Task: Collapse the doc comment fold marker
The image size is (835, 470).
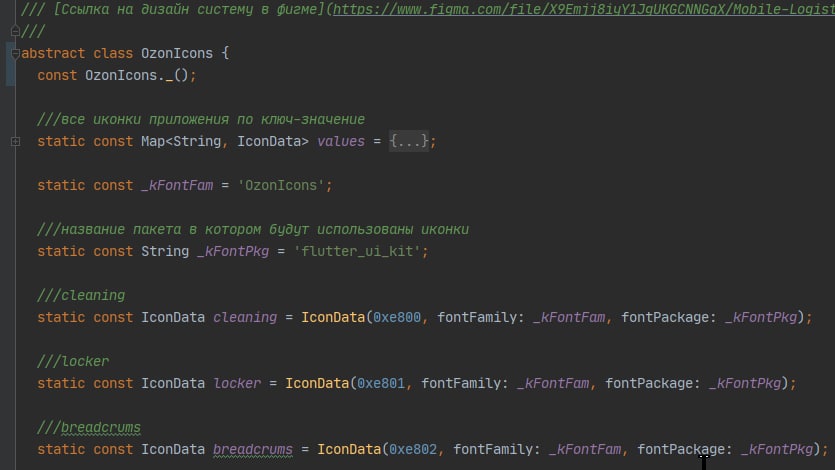Action: tap(15, 31)
